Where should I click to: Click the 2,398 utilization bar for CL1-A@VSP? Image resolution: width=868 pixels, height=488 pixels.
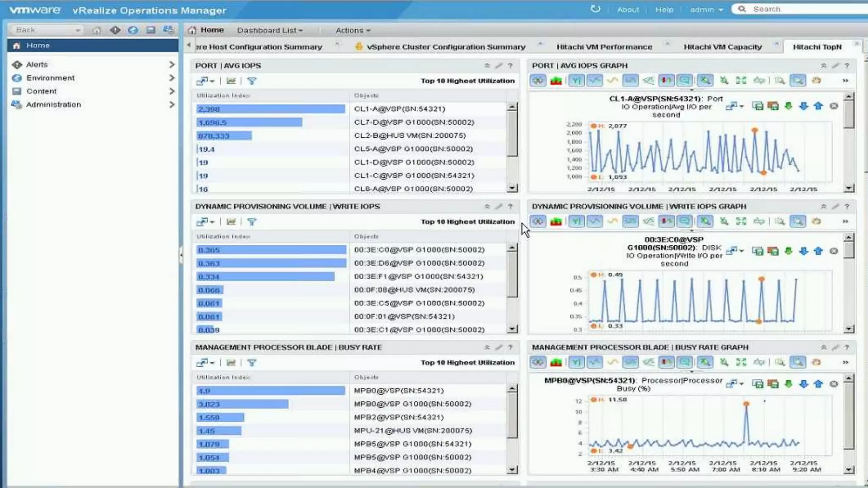click(270, 109)
